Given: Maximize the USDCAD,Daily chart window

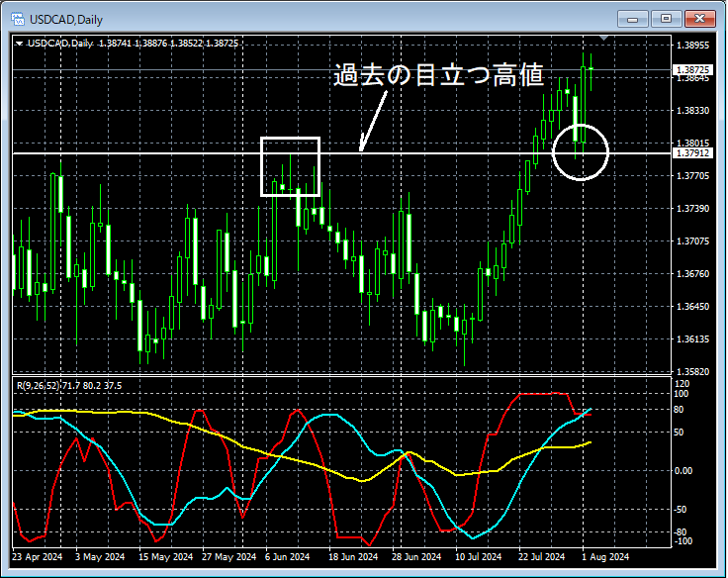Looking at the screenshot, I should [x=667, y=19].
